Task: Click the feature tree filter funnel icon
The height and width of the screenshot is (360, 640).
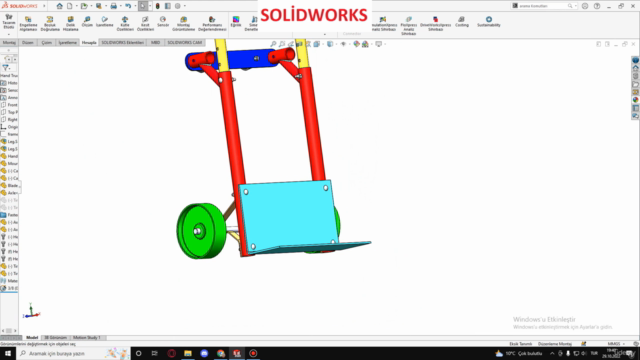Action: [x=5, y=67]
